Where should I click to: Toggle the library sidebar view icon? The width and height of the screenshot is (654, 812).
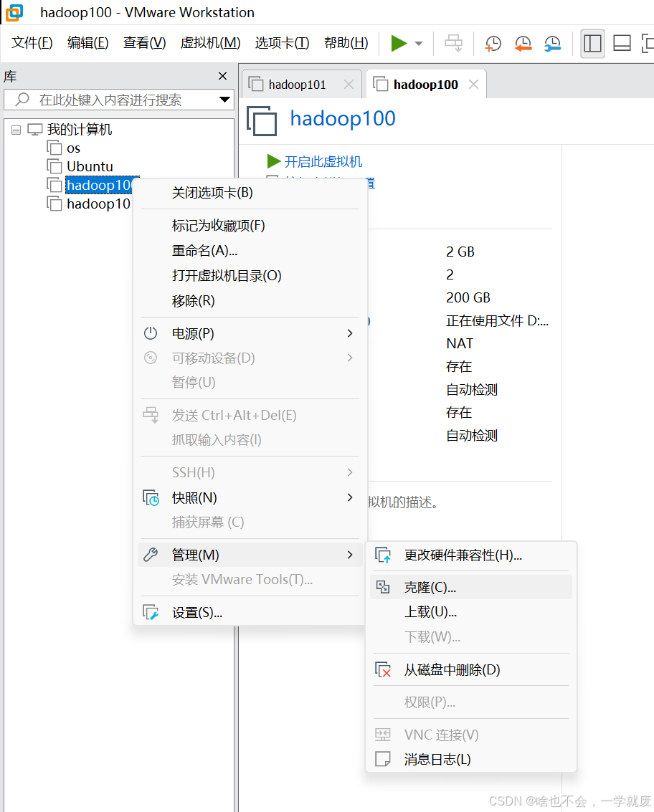pyautogui.click(x=592, y=44)
